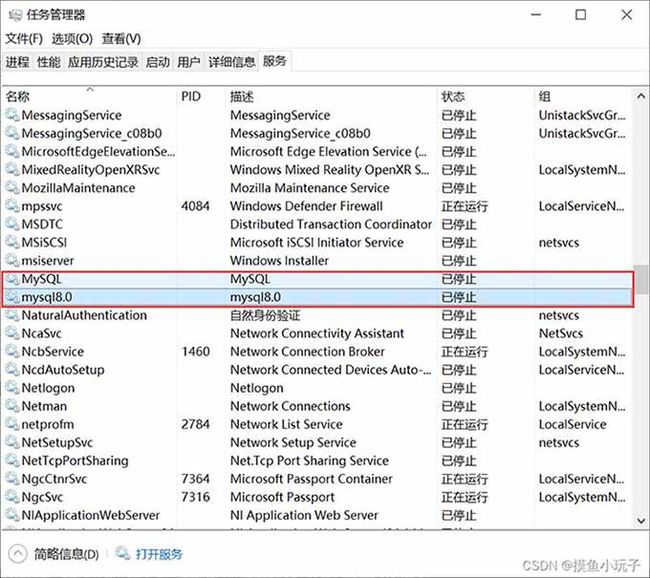The height and width of the screenshot is (578, 650).
Task: Click the service icon next to msiserver
Action: click(12, 260)
